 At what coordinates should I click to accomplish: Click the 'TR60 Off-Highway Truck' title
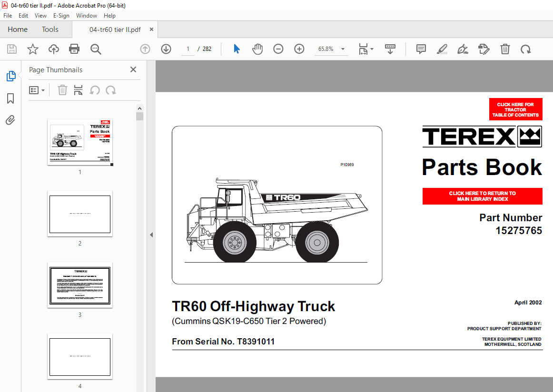253,306
